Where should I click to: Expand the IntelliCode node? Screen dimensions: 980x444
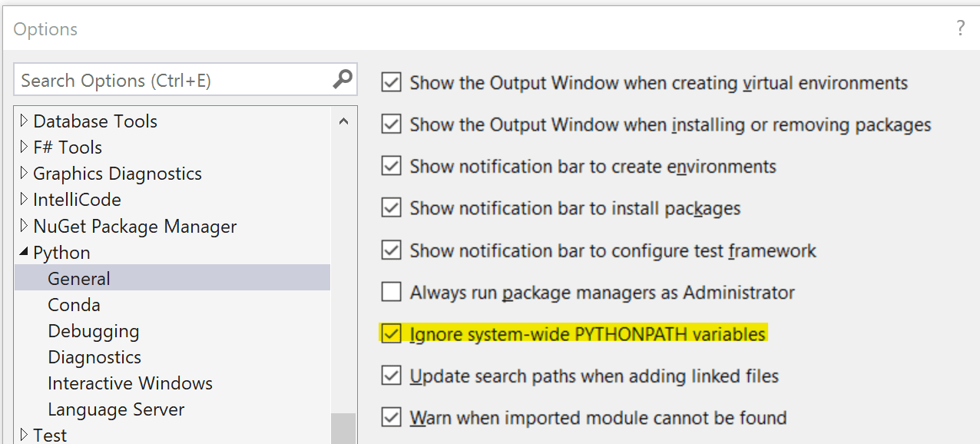click(22, 200)
